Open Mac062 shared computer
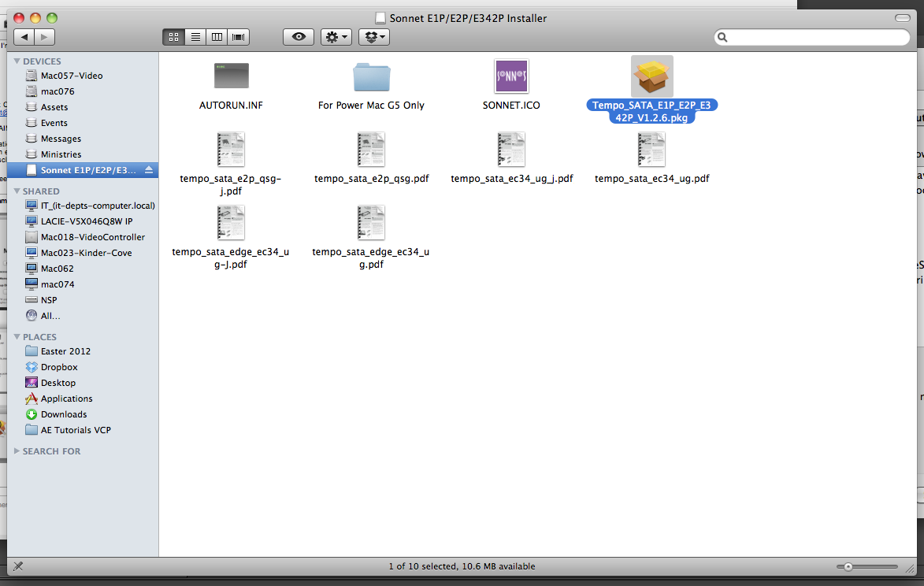 coord(83,269)
